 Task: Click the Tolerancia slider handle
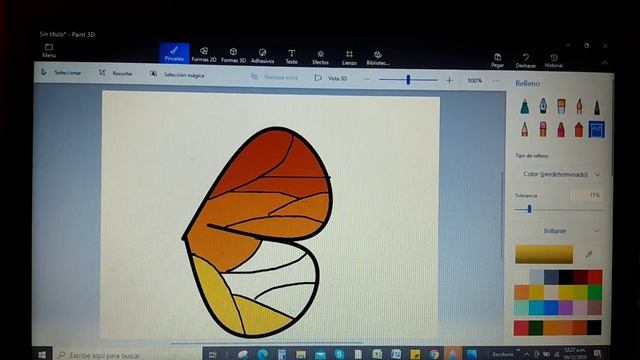coord(529,209)
